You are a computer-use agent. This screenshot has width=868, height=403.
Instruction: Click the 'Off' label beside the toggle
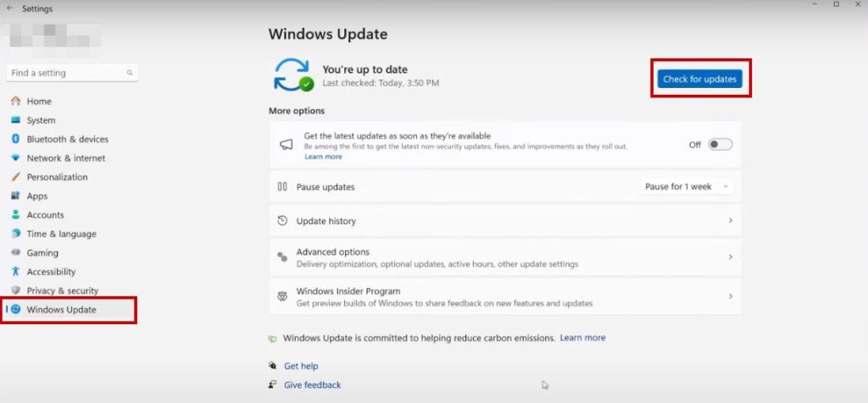[x=695, y=145]
